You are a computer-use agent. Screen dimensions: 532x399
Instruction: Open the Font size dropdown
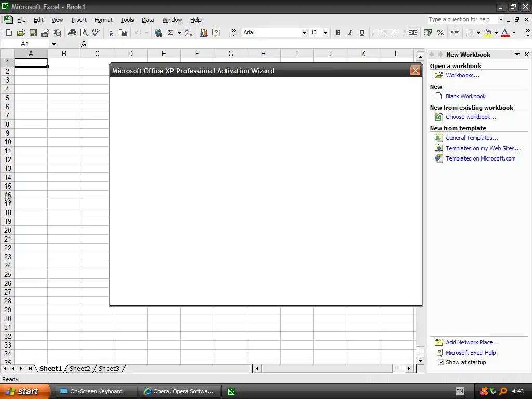tap(325, 33)
